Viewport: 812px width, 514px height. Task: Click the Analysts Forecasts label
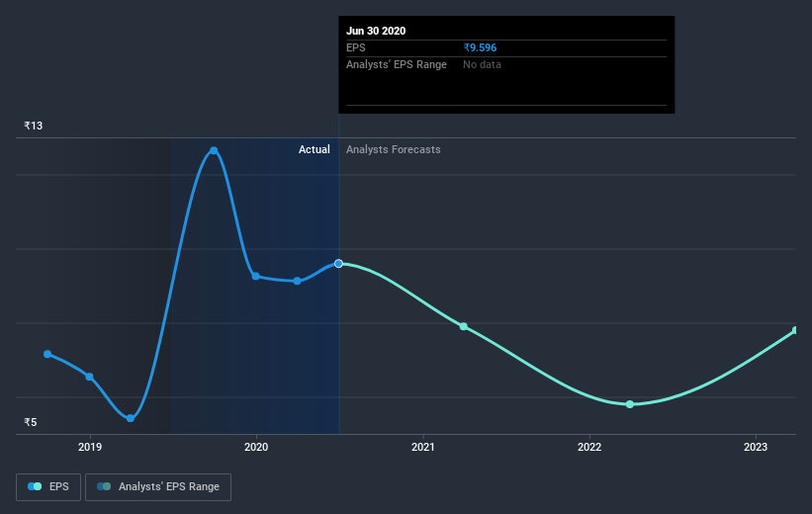tap(393, 149)
